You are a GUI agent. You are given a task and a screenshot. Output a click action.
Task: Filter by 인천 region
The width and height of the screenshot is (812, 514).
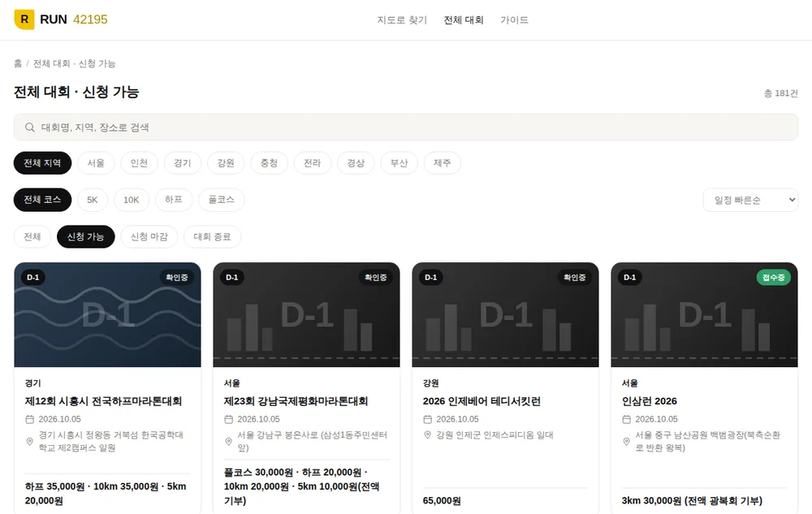pos(140,163)
